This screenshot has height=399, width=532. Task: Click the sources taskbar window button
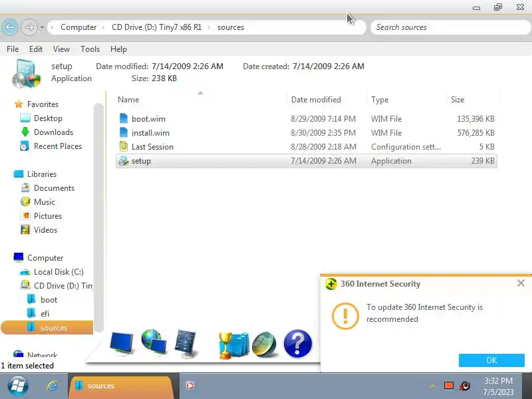[122, 386]
